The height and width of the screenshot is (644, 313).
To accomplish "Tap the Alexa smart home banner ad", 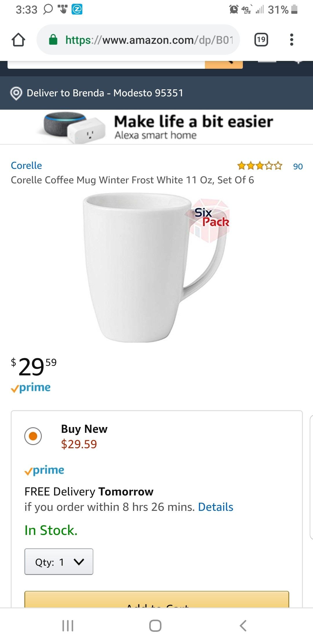I will pos(156,127).
